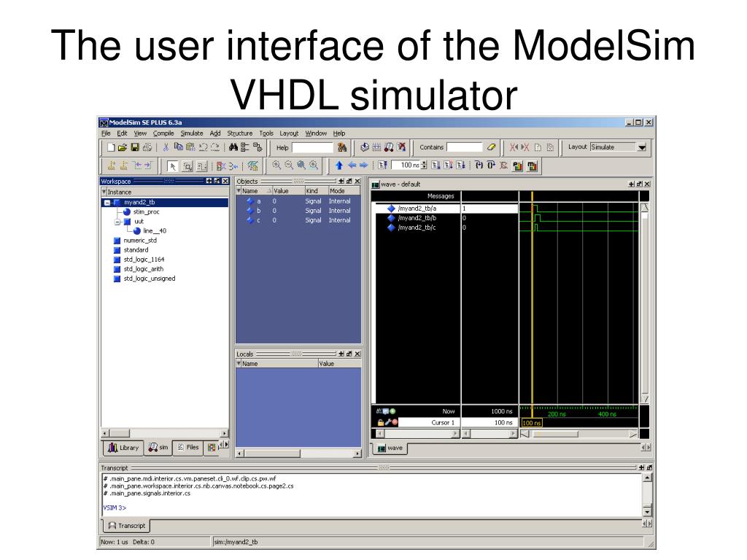Click the Print icon
This screenshot has width=747, height=560.
pos(147,147)
